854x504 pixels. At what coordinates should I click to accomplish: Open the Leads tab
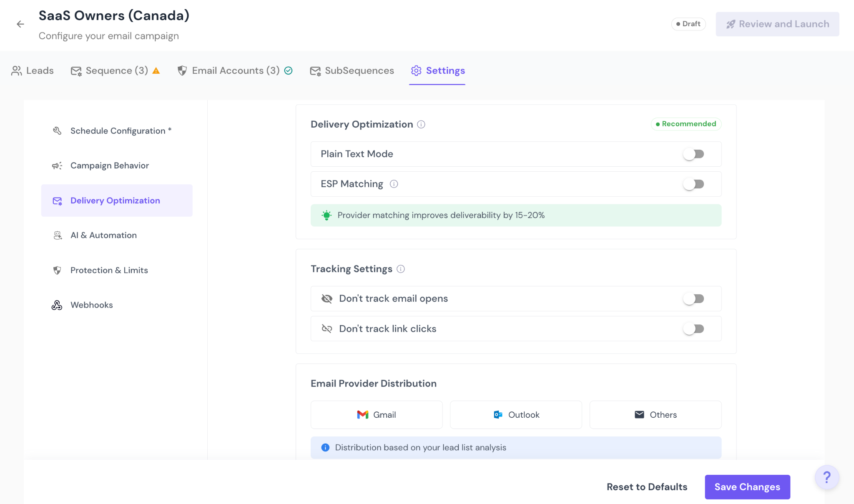33,71
